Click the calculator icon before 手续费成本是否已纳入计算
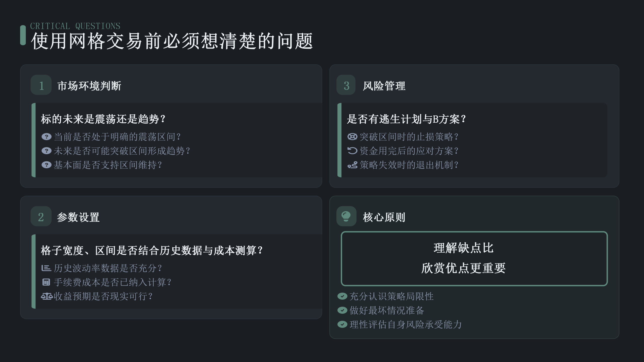 click(x=46, y=282)
